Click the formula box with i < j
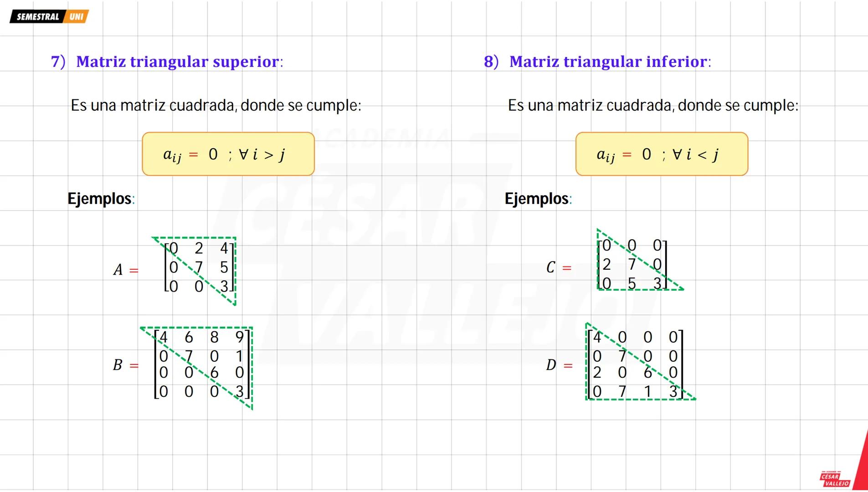The width and height of the screenshot is (868, 492). coord(662,154)
